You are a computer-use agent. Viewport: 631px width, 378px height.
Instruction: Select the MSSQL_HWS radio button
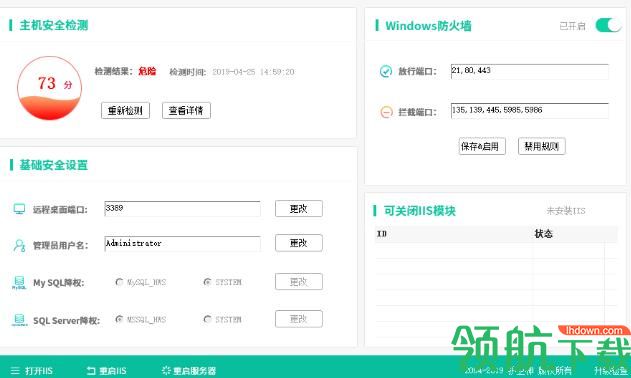click(119, 319)
